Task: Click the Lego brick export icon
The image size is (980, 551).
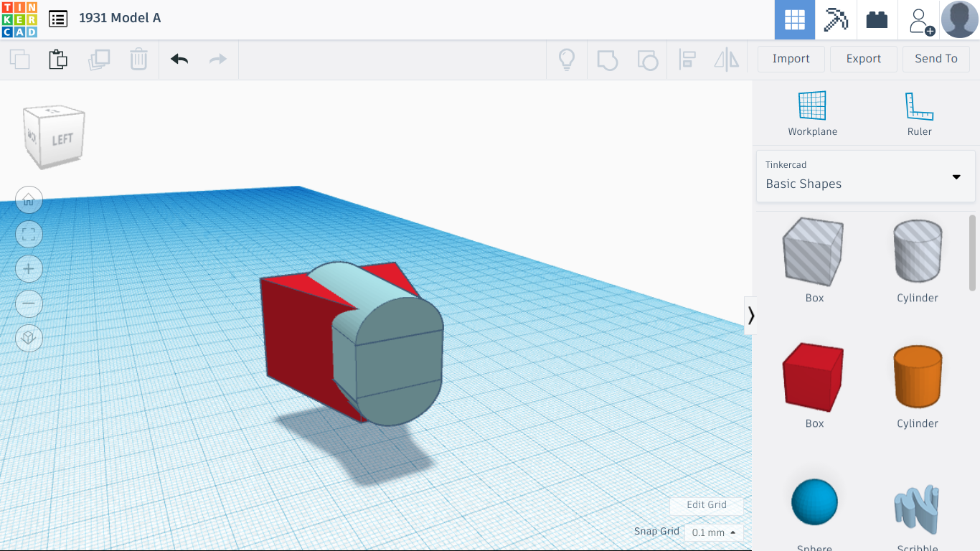Action: (877, 19)
